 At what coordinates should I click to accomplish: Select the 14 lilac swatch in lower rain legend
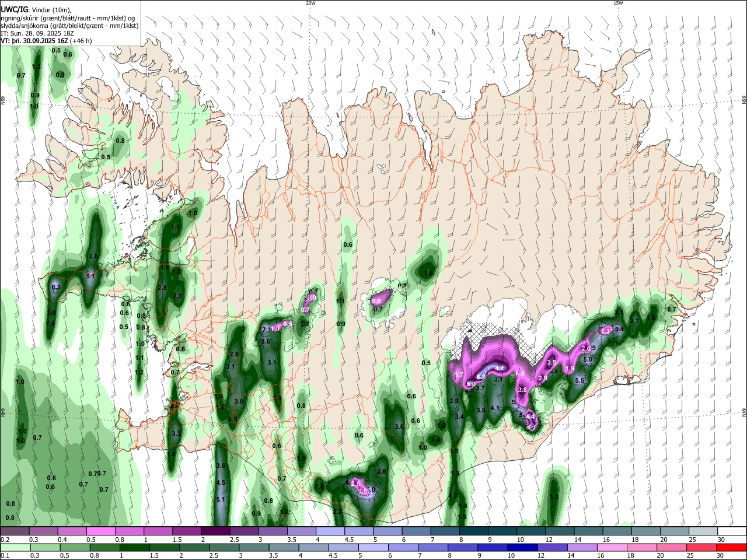(582, 547)
